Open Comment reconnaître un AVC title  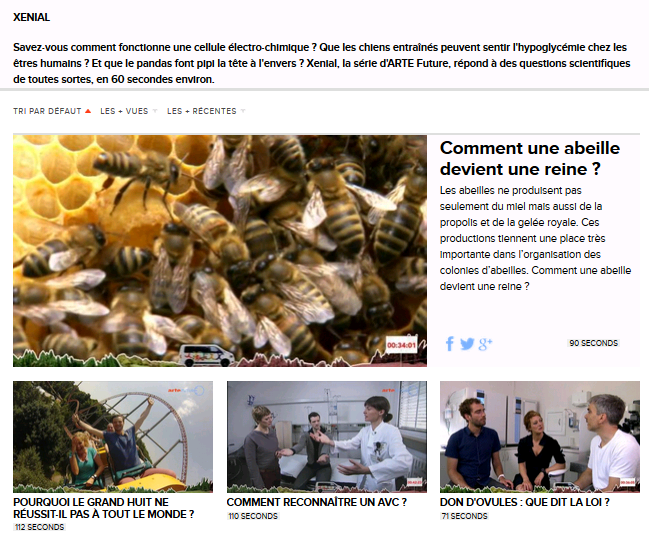pyautogui.click(x=317, y=502)
